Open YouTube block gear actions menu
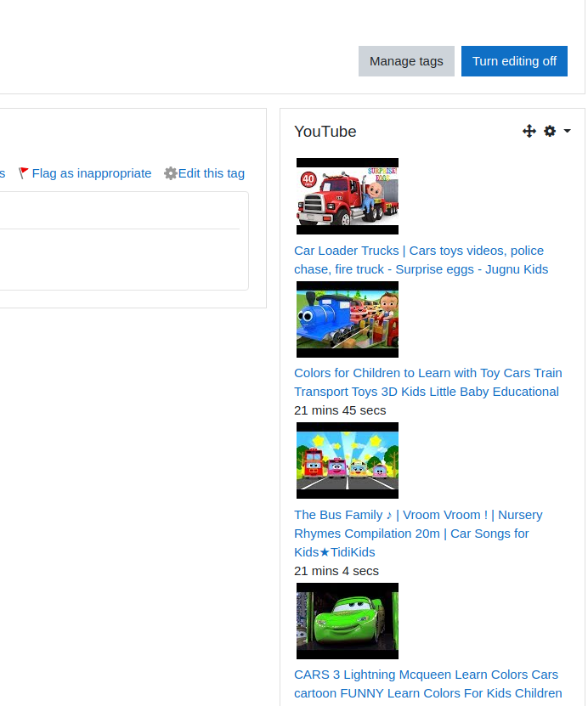This screenshot has height=706, width=588. (x=550, y=131)
